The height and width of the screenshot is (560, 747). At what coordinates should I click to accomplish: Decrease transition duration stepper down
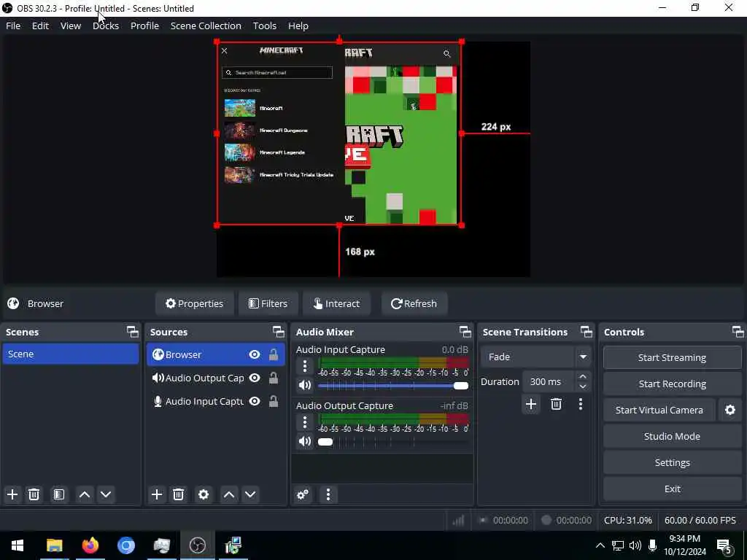point(583,386)
